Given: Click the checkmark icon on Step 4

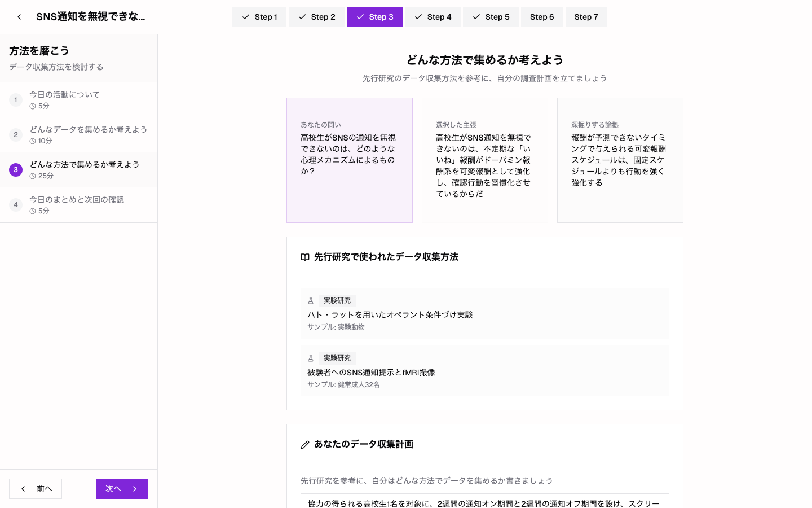Looking at the screenshot, I should (x=418, y=17).
